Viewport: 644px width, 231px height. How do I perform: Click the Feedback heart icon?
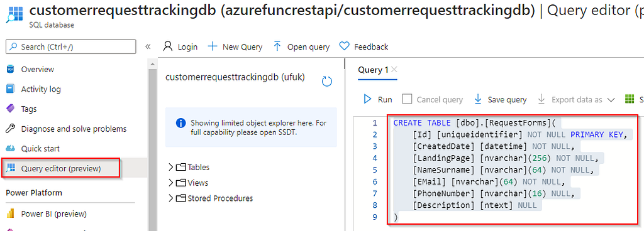[x=344, y=46]
